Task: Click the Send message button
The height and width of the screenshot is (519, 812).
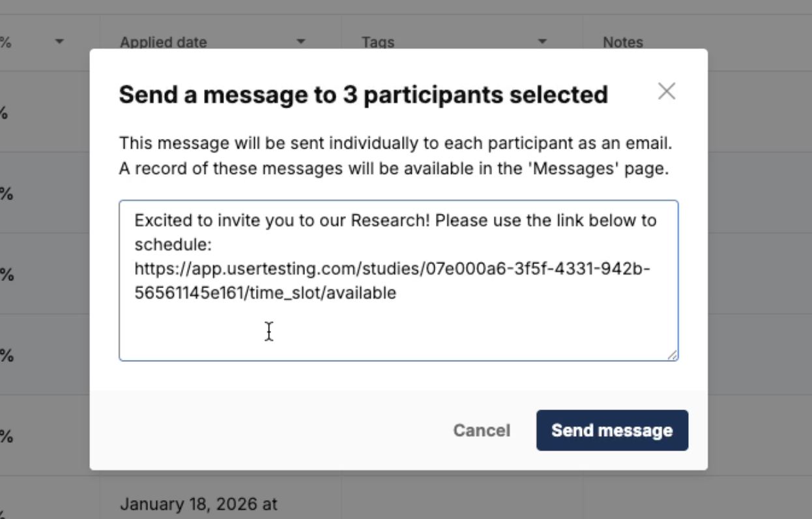Action: coord(612,430)
